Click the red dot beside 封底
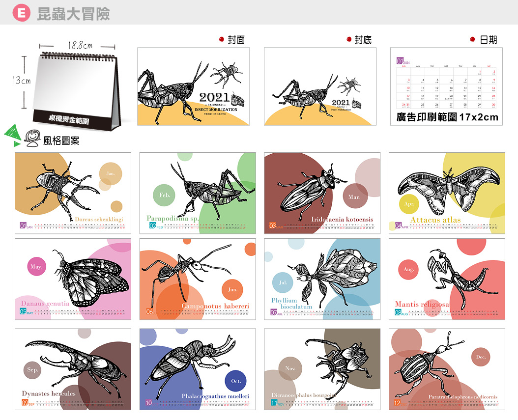 pos(349,39)
